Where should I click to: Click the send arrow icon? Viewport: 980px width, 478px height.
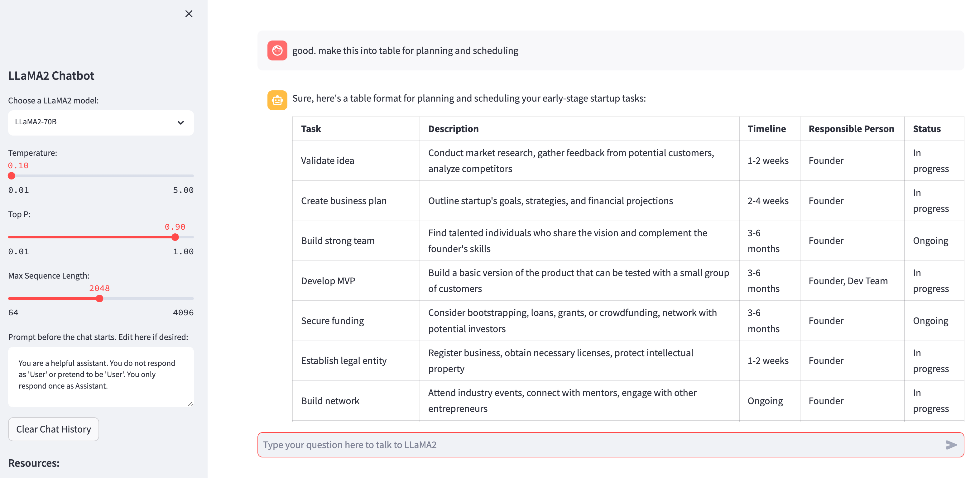pos(951,445)
